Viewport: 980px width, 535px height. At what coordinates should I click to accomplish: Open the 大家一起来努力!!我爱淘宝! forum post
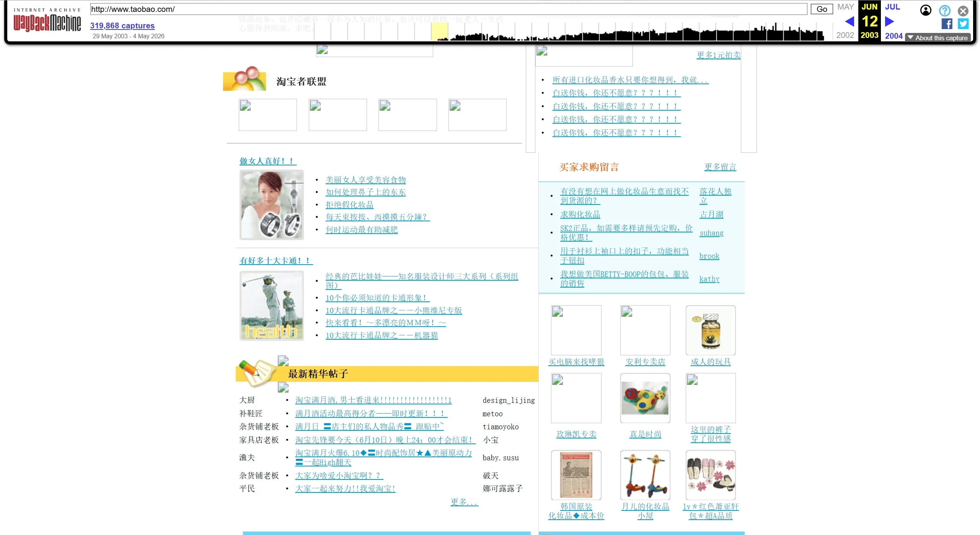pos(345,489)
